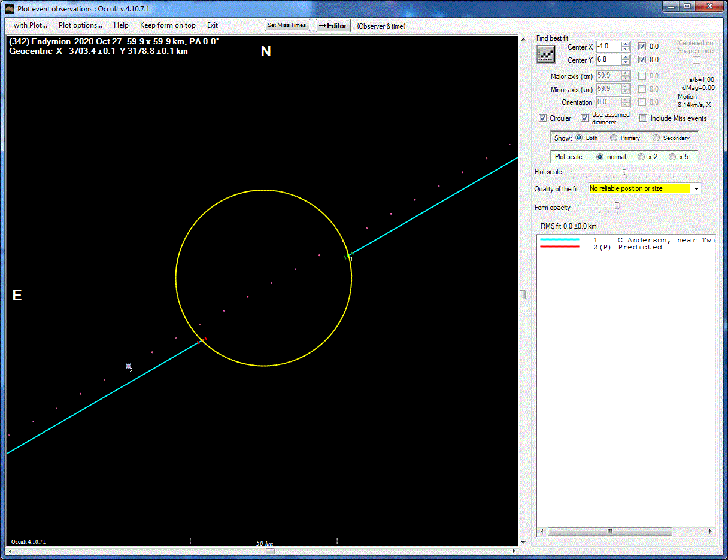
Task: Open the Help menu
Action: pyautogui.click(x=121, y=25)
